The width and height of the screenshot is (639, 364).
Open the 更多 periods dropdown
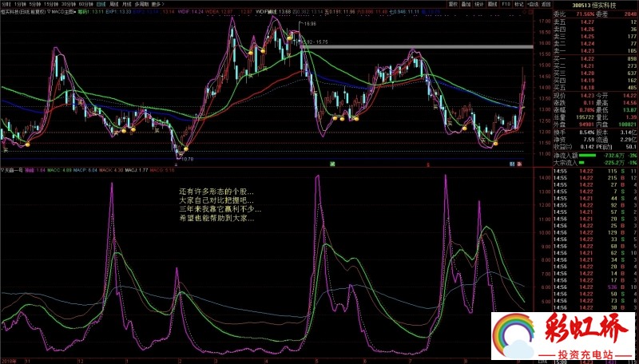(x=157, y=4)
